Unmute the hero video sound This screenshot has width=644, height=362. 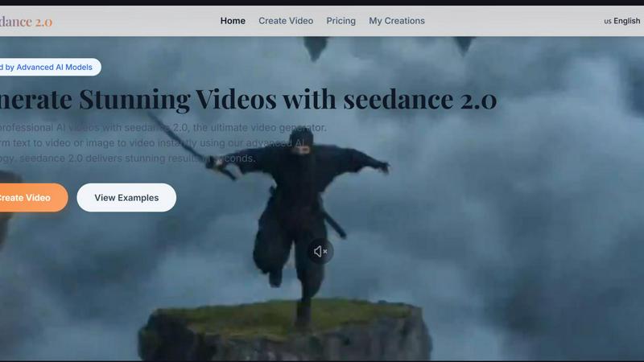point(320,251)
